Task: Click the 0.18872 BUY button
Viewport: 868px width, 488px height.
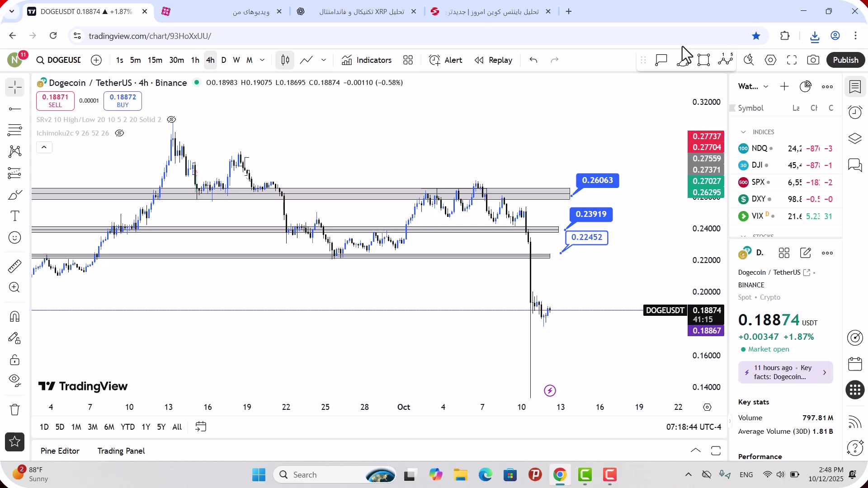Action: tap(123, 101)
